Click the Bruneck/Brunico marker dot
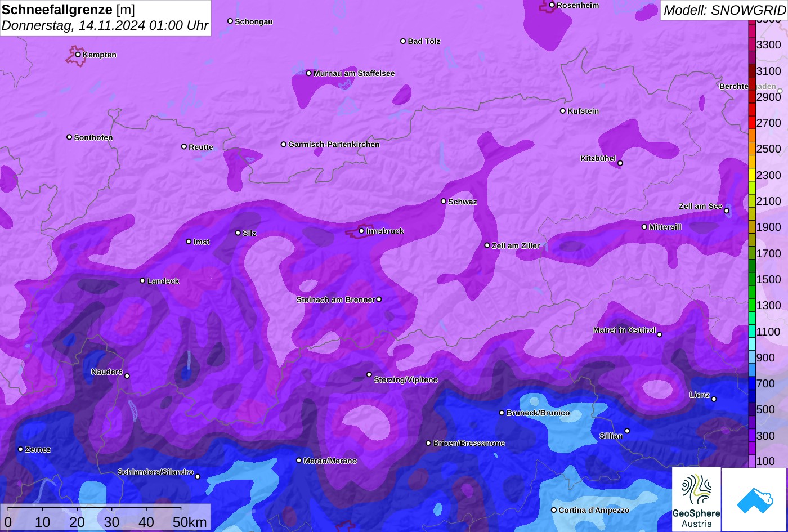Viewport: 788px width, 532px height. click(x=502, y=413)
